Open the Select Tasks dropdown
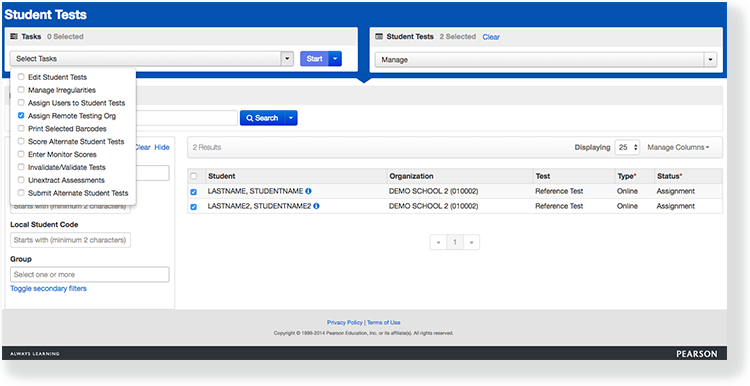The width and height of the screenshot is (750, 386). tap(152, 58)
